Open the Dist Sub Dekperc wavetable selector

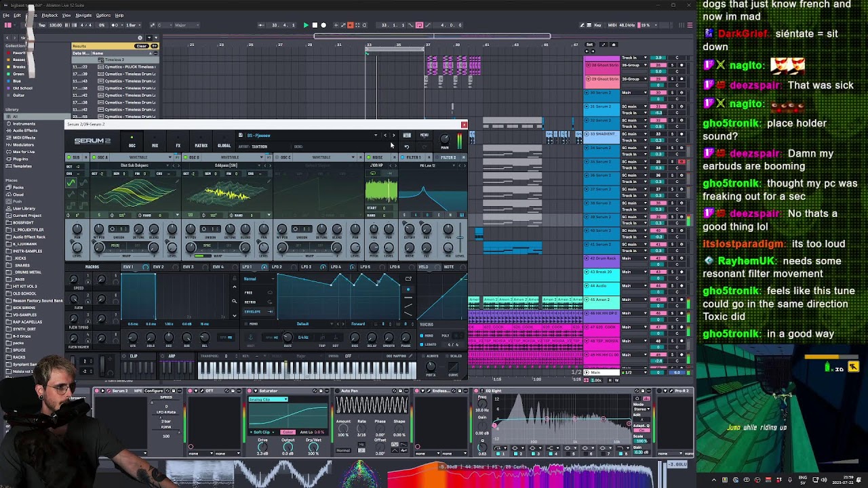[134, 165]
